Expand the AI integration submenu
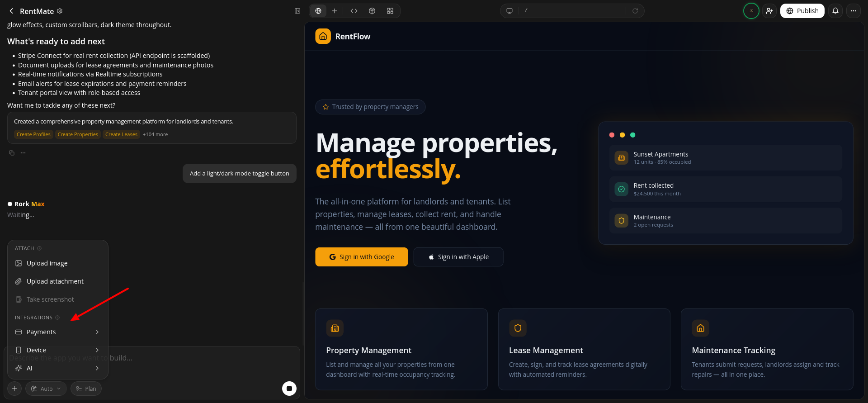 58,368
